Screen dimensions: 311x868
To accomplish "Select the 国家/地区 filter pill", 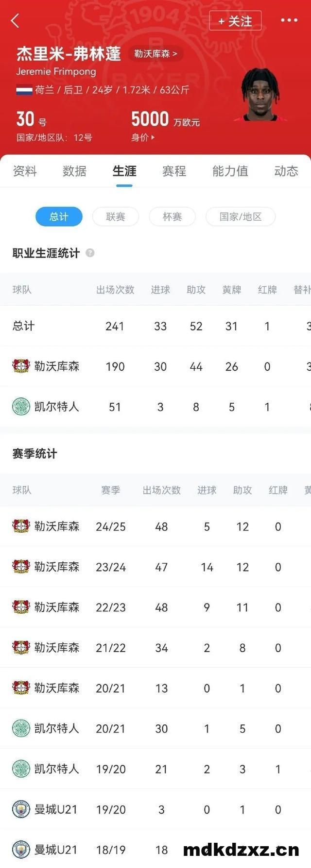I will pos(241,216).
